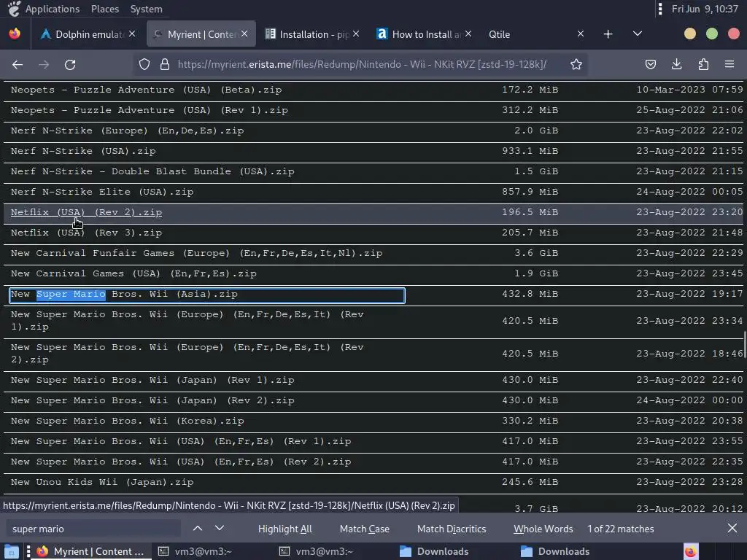Download New Carnival Games (USA) zip

(133, 274)
